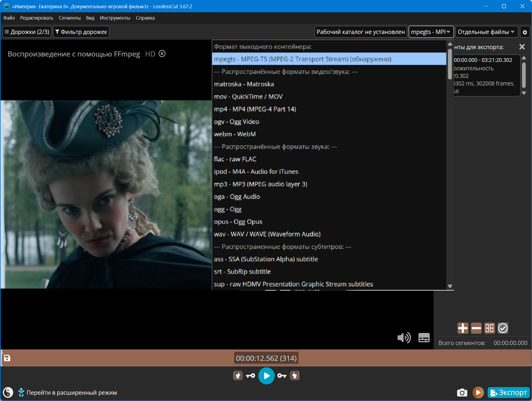Toggle subtitles with the caption icon
Viewport: 532px width, 401px height.
click(424, 338)
